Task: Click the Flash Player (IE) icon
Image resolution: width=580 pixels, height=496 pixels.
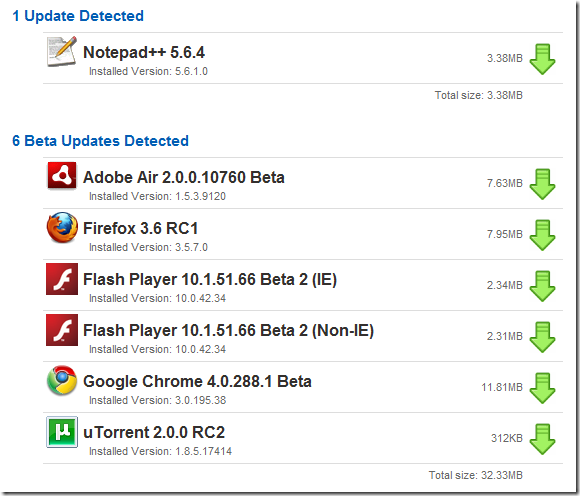Action: [62, 279]
